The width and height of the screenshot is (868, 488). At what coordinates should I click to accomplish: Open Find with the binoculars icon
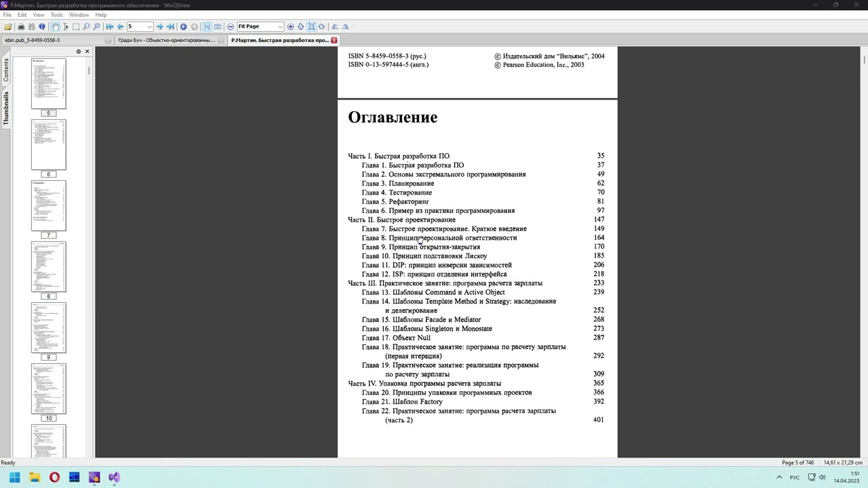(31, 26)
